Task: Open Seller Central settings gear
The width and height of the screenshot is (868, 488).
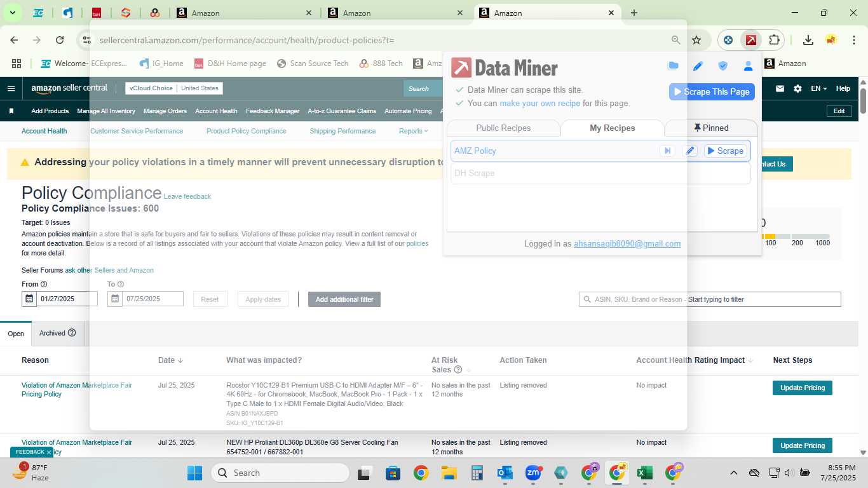Action: (797, 88)
